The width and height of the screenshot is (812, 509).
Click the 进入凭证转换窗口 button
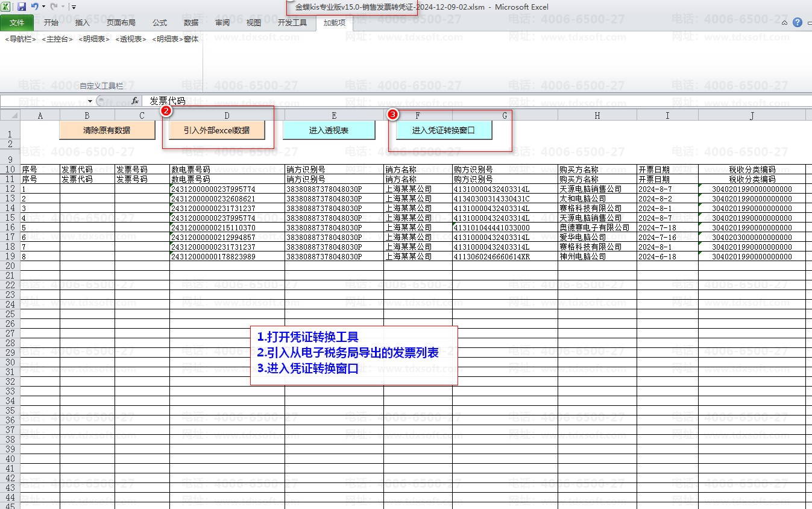pyautogui.click(x=444, y=130)
